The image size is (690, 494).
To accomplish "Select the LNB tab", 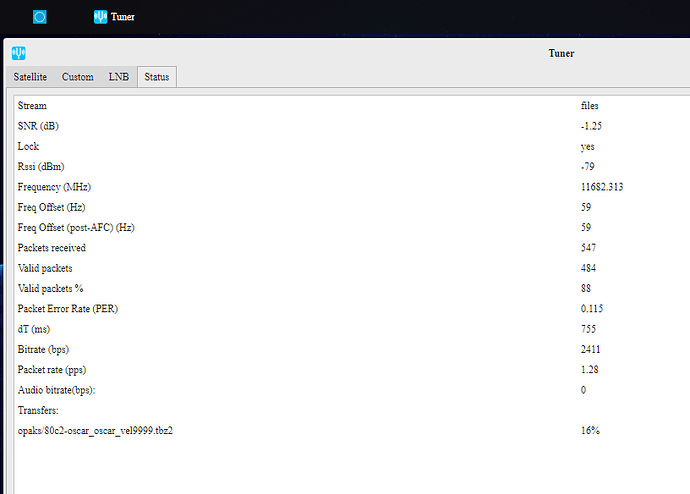I will click(x=119, y=77).
